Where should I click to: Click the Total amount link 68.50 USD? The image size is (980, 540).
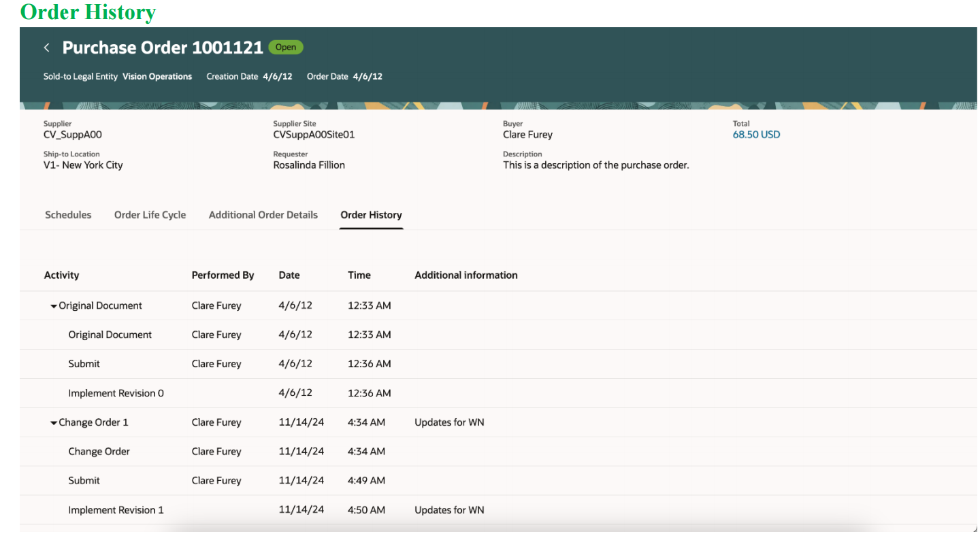click(756, 134)
